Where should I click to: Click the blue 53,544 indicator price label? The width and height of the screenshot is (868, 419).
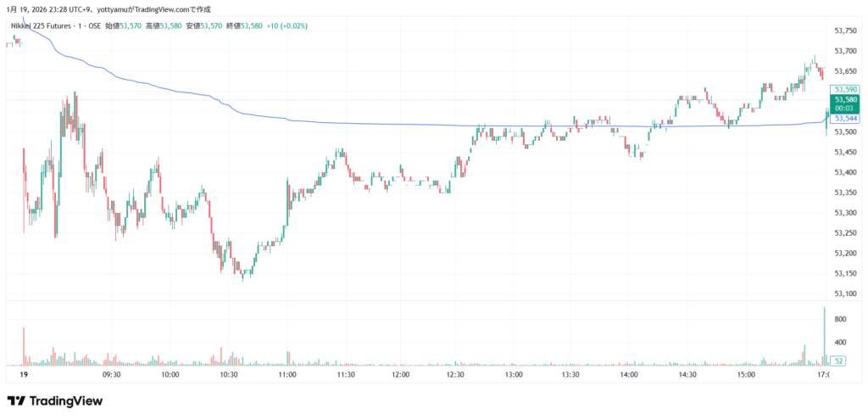click(x=847, y=119)
